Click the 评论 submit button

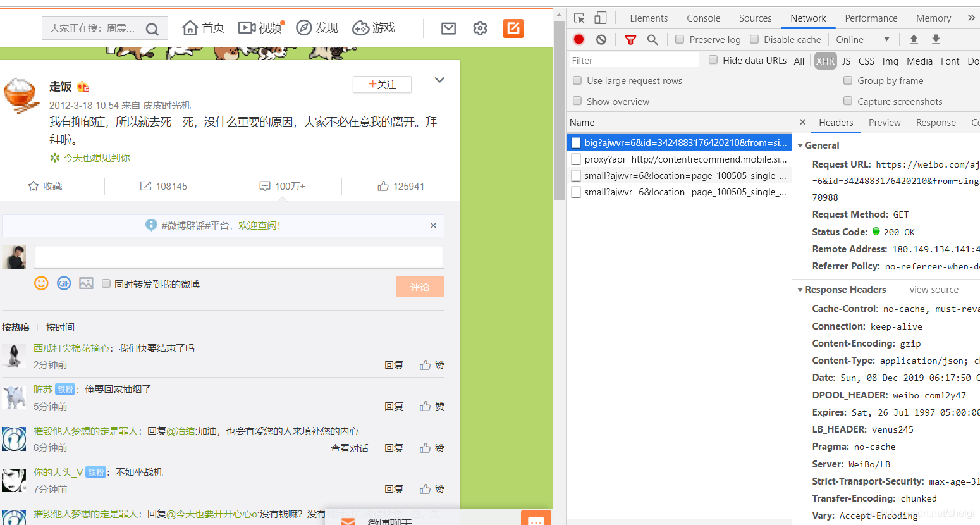(420, 287)
